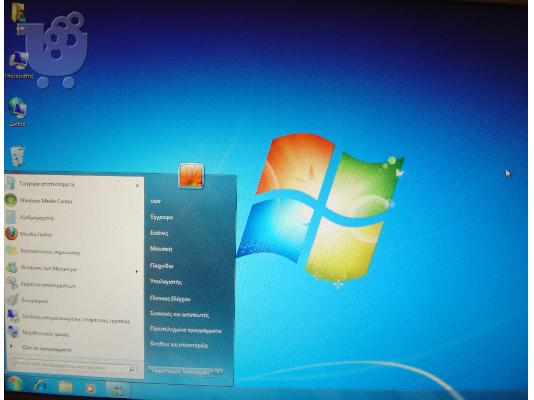This screenshot has width=534, height=400.
Task: Select the Υπολογιστής (Computer) desktop icon
Action: [x=19, y=65]
